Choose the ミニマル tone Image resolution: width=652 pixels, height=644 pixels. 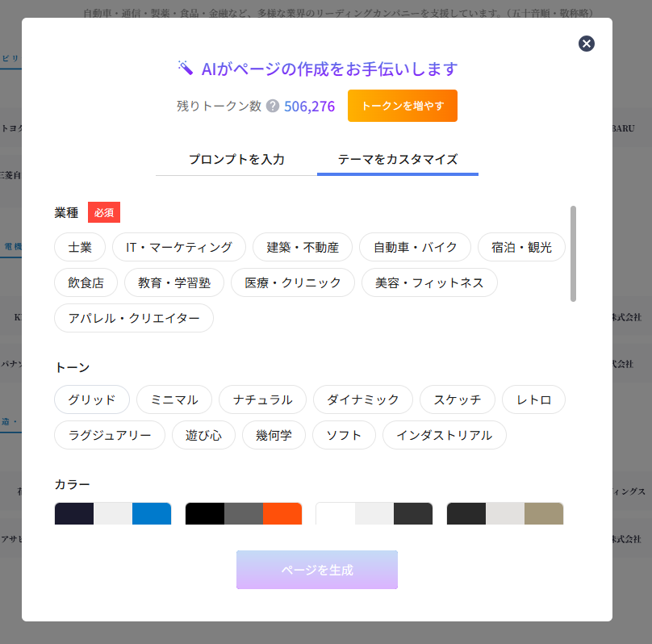pos(174,399)
